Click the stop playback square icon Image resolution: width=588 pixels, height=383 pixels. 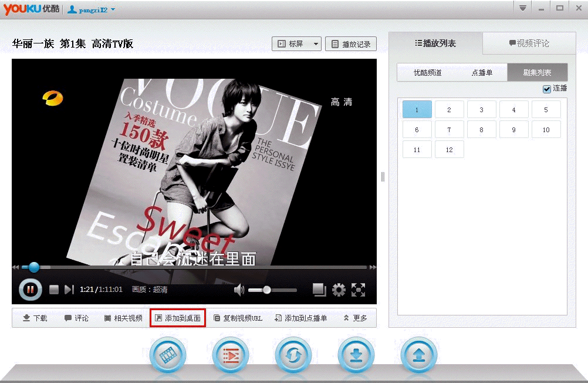point(54,290)
